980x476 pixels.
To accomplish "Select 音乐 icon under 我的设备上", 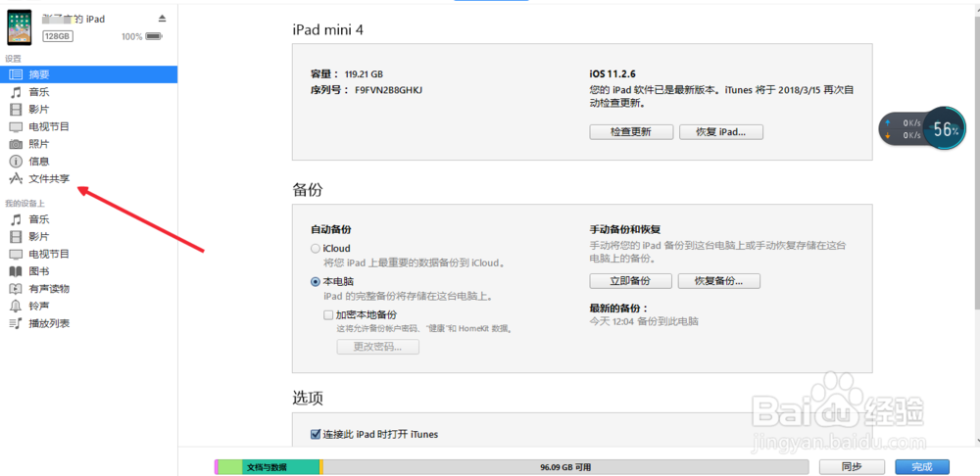I will [x=17, y=219].
